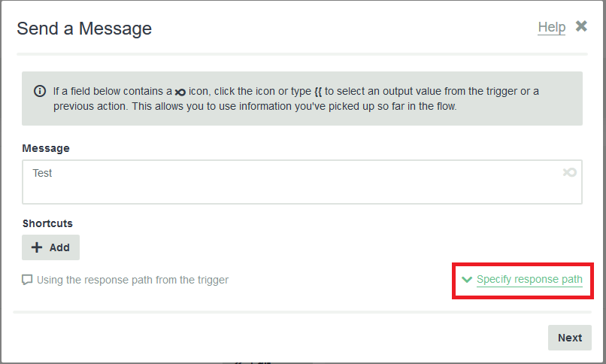This screenshot has height=364, width=606.
Task: Click the bold Shortcuts label
Action: [x=47, y=223]
